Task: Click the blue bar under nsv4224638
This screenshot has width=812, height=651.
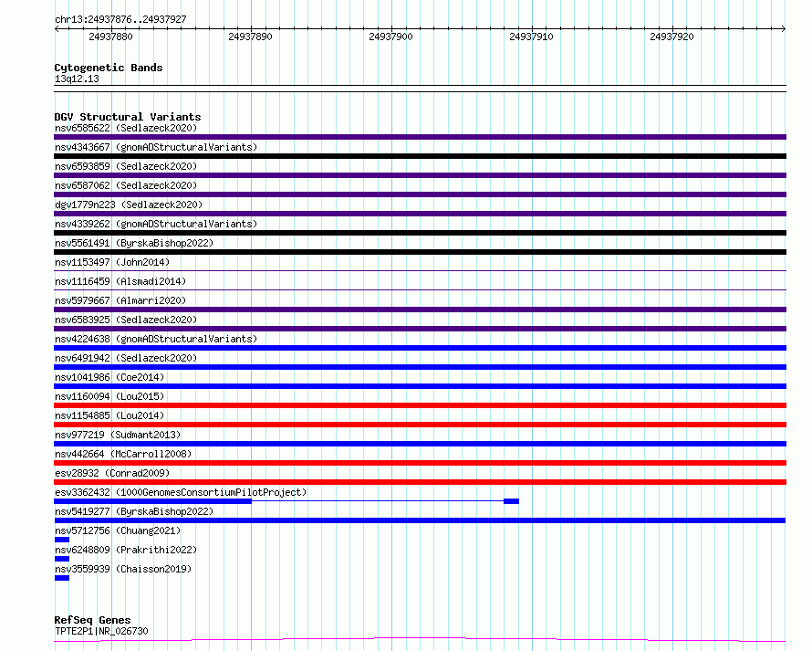Action: 420,348
